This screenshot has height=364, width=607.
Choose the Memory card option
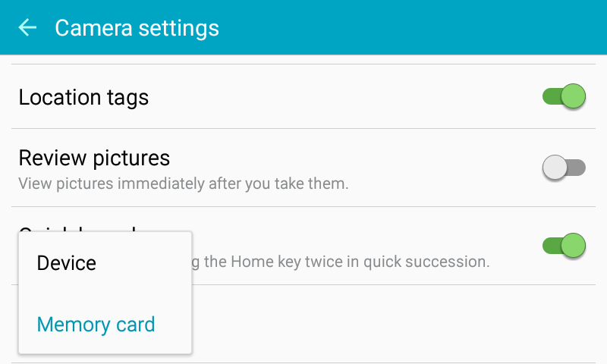(96, 325)
